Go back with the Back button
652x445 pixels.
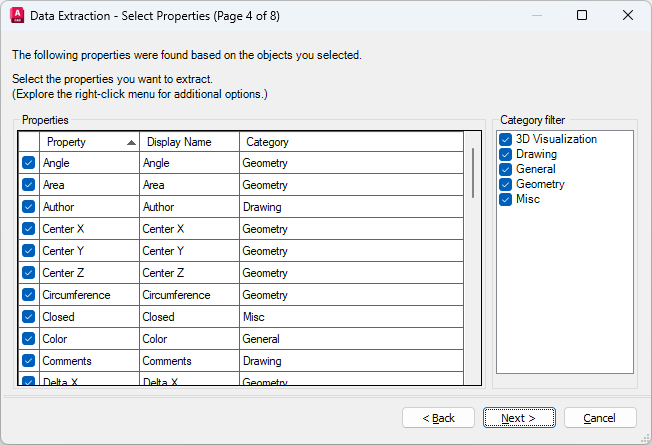coord(438,417)
